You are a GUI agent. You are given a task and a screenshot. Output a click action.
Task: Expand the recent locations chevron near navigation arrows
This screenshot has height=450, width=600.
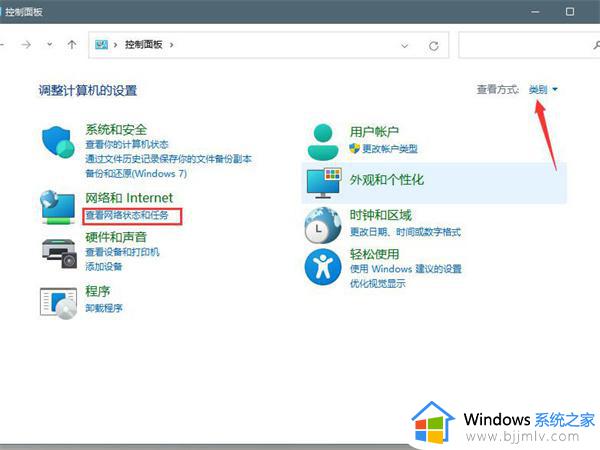pos(50,44)
